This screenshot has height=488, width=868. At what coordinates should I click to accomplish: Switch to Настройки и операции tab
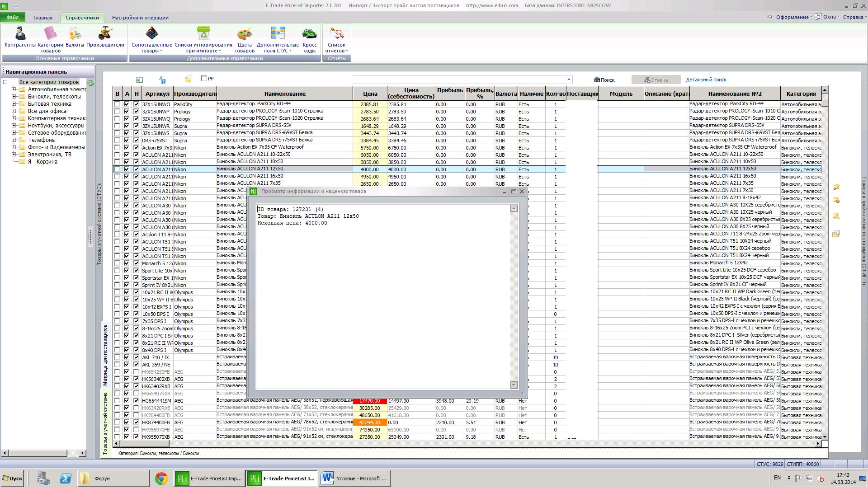coord(140,18)
